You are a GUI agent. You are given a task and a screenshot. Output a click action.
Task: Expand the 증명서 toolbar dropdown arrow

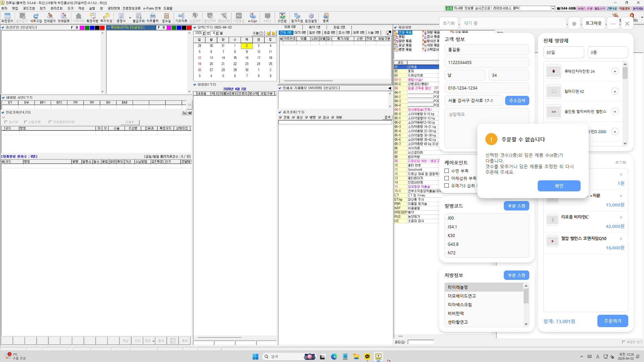[130, 18]
